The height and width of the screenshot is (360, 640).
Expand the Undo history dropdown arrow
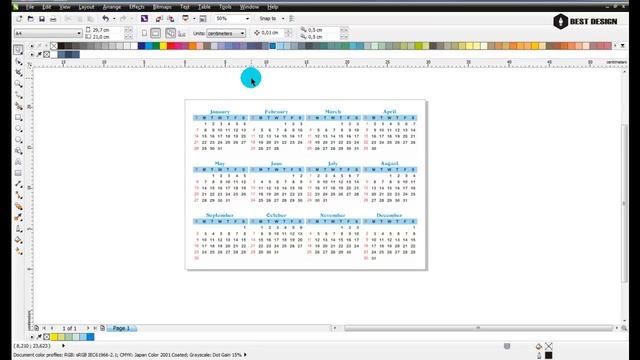(114, 19)
